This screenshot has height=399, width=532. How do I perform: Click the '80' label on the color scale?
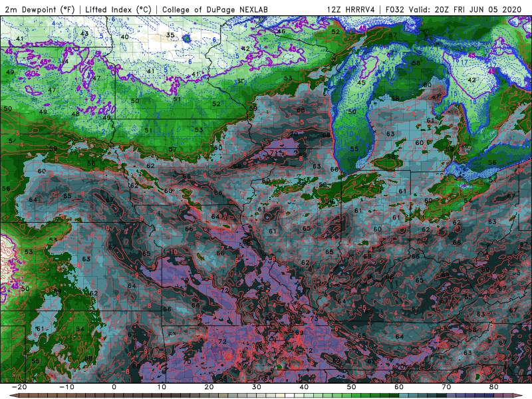pyautogui.click(x=494, y=387)
